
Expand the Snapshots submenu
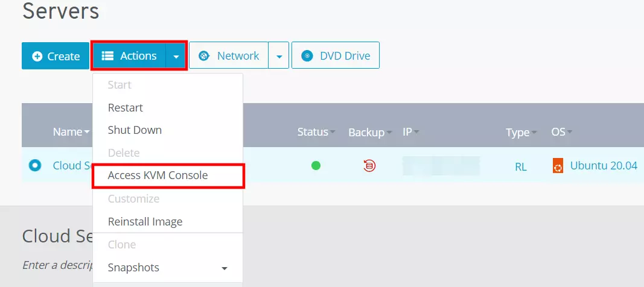168,268
